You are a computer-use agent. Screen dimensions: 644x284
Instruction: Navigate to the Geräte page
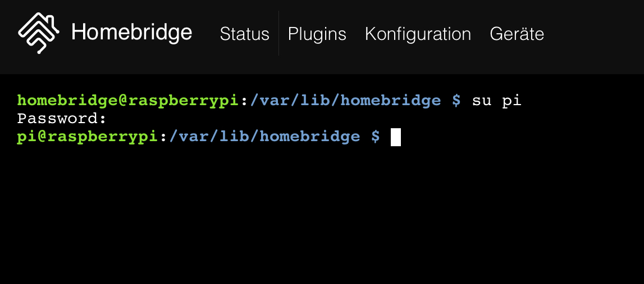click(517, 34)
